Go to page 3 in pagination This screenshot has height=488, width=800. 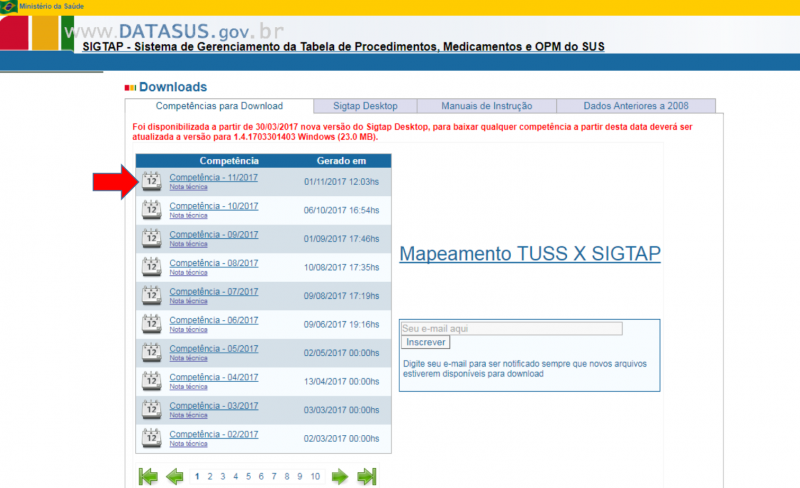coord(222,476)
